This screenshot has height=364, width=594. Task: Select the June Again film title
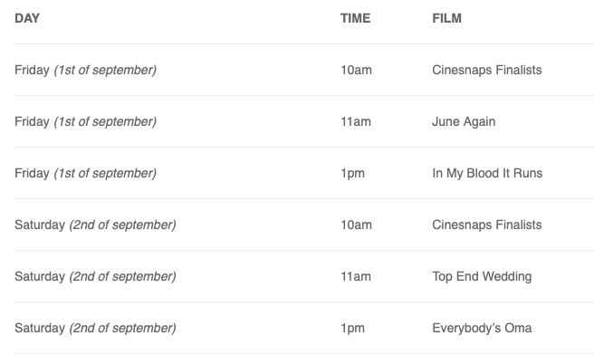coord(464,121)
